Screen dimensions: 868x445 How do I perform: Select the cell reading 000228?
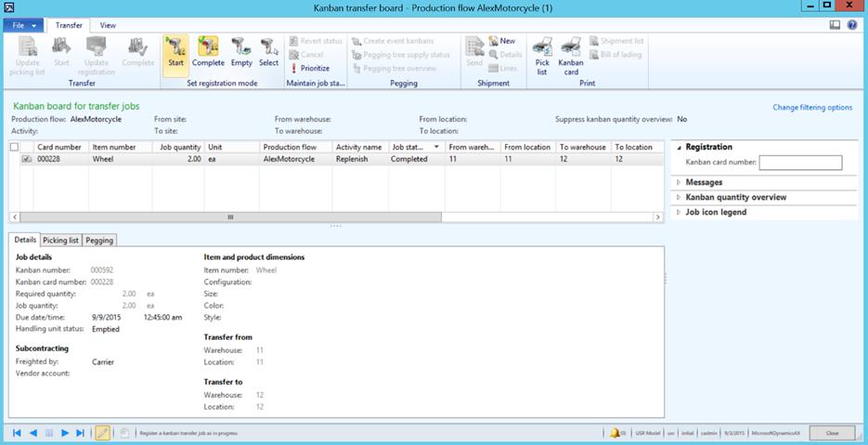[x=61, y=159]
